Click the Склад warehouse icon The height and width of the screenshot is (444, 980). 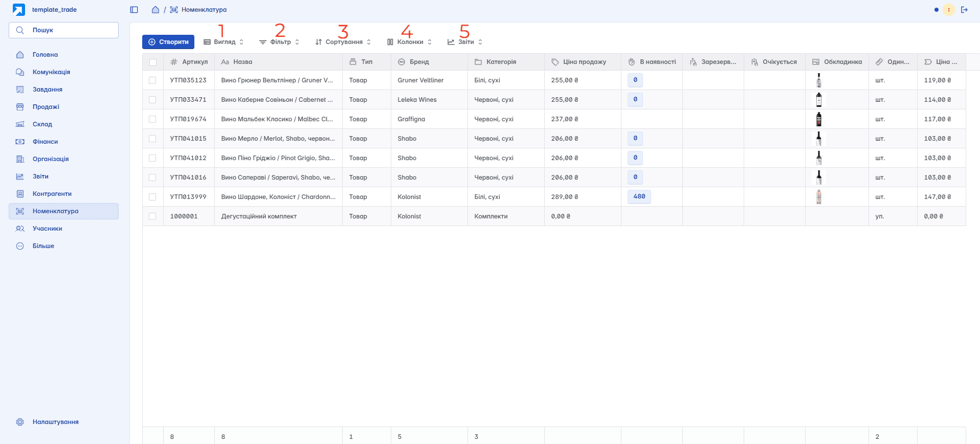pyautogui.click(x=20, y=124)
